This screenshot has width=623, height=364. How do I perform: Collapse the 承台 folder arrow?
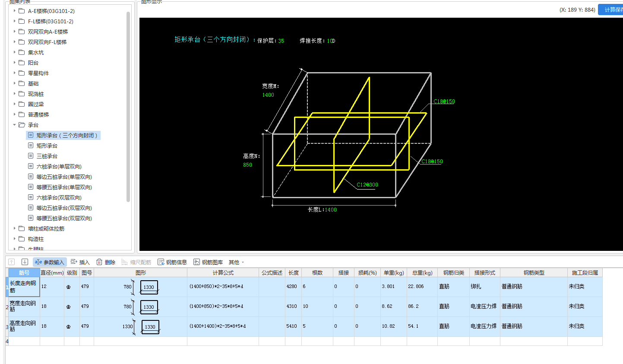(x=15, y=125)
